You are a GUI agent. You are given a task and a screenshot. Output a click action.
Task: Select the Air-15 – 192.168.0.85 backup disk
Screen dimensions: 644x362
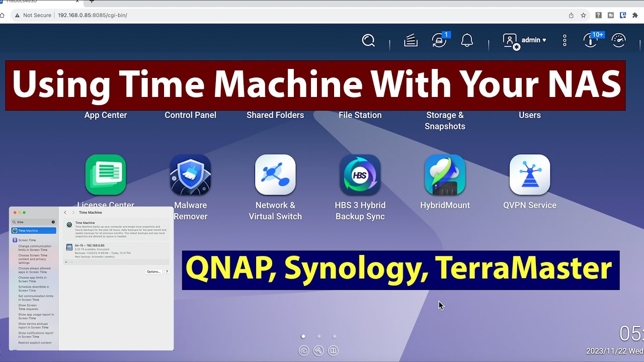(116, 251)
